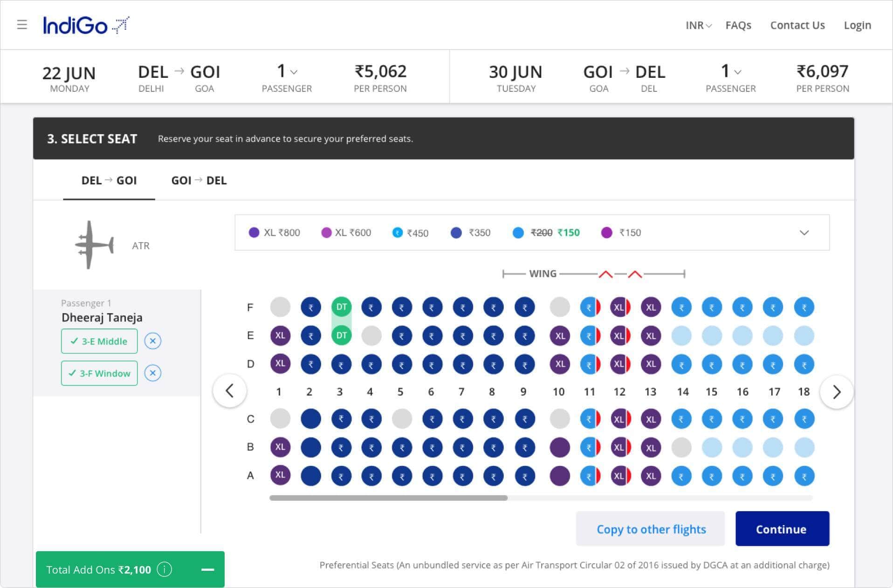Collapse the Total Add Ons bar
Viewport: 893px width, 588px height.
tap(207, 569)
